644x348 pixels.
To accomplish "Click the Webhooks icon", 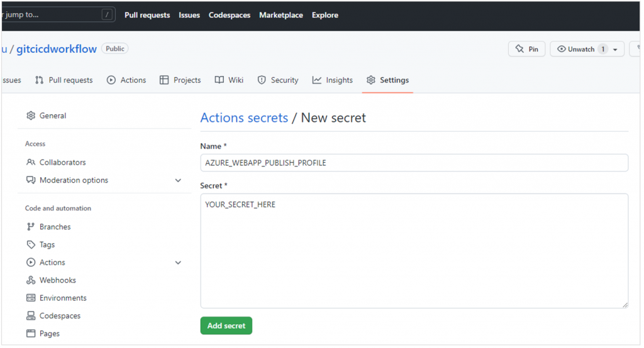I will [31, 280].
